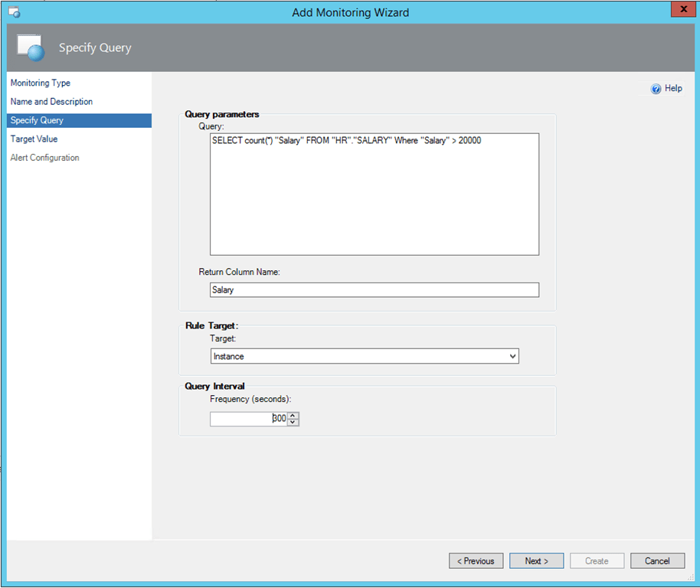Image resolution: width=700 pixels, height=588 pixels.
Task: Click inside the Query text box
Action: 374,194
